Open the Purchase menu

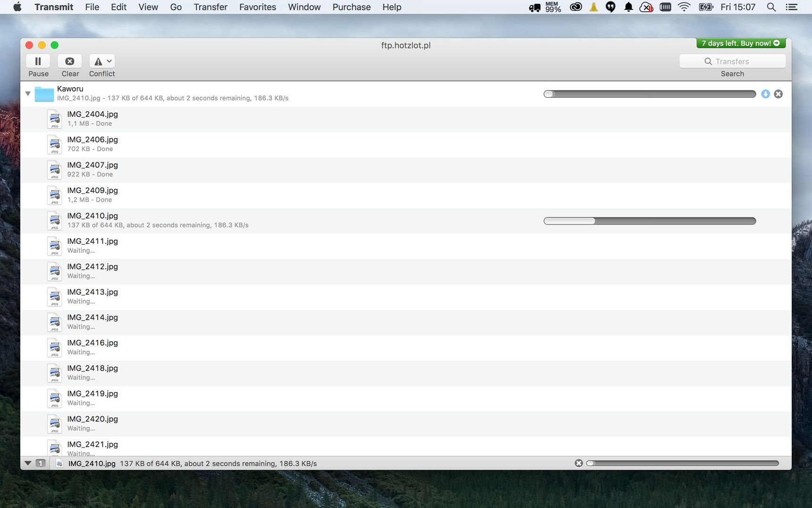pos(352,7)
